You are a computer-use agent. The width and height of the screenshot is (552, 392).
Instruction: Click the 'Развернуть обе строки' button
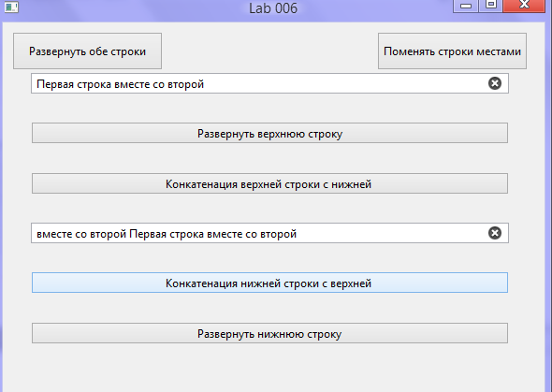point(87,51)
